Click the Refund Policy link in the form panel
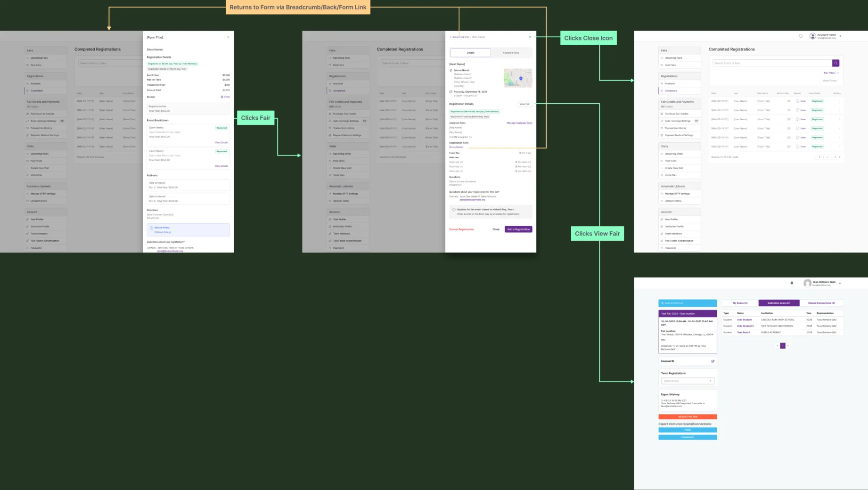 162,228
